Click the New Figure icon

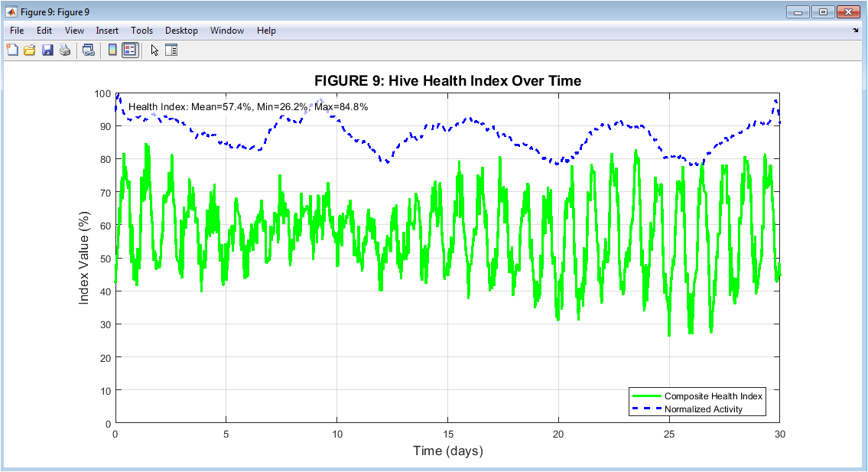(12, 50)
